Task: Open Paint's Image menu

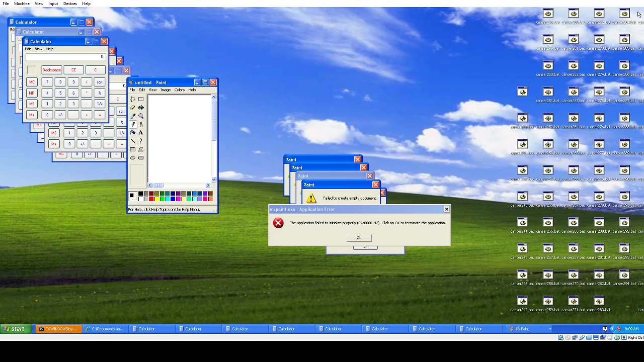Action: (x=166, y=90)
